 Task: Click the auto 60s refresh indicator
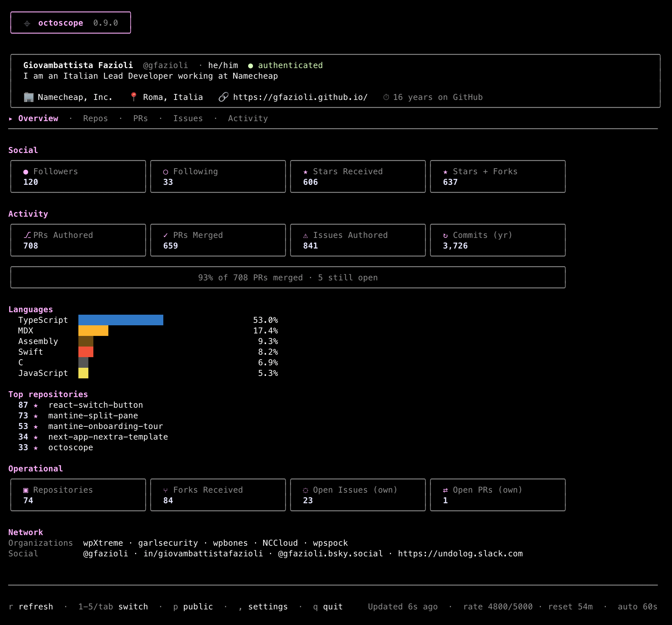pos(638,607)
